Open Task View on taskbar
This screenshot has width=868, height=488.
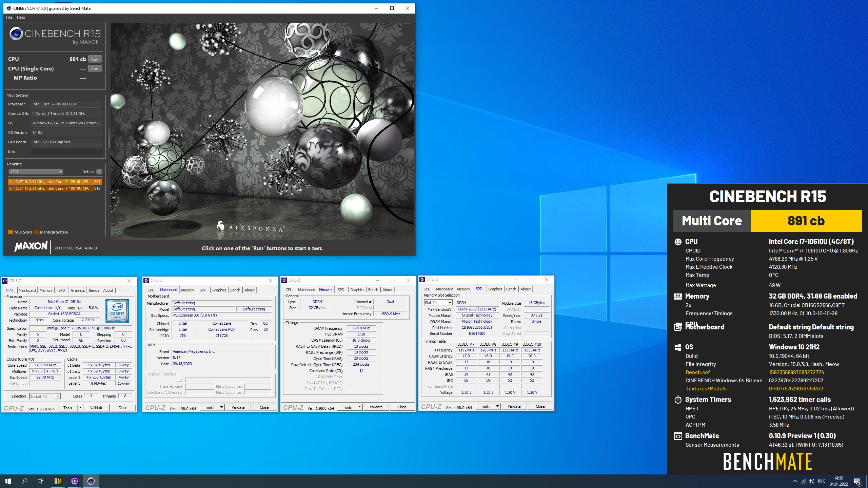click(41, 481)
